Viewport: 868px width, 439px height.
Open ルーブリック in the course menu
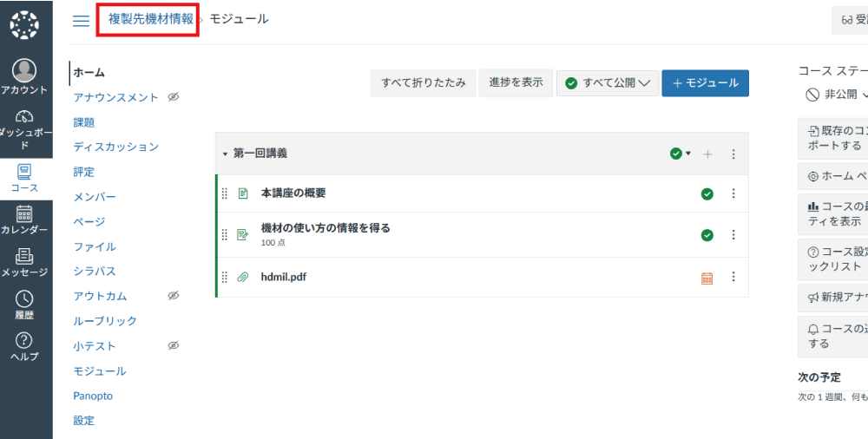105,321
